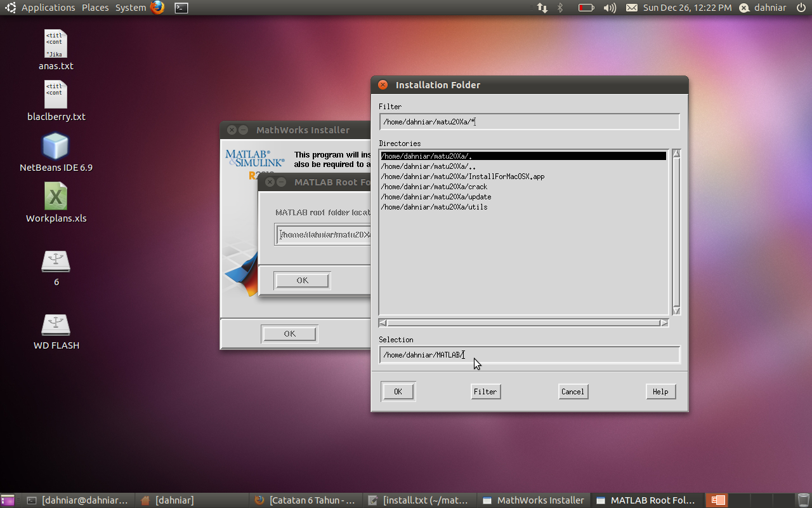Click the Selection path input field

coord(530,355)
